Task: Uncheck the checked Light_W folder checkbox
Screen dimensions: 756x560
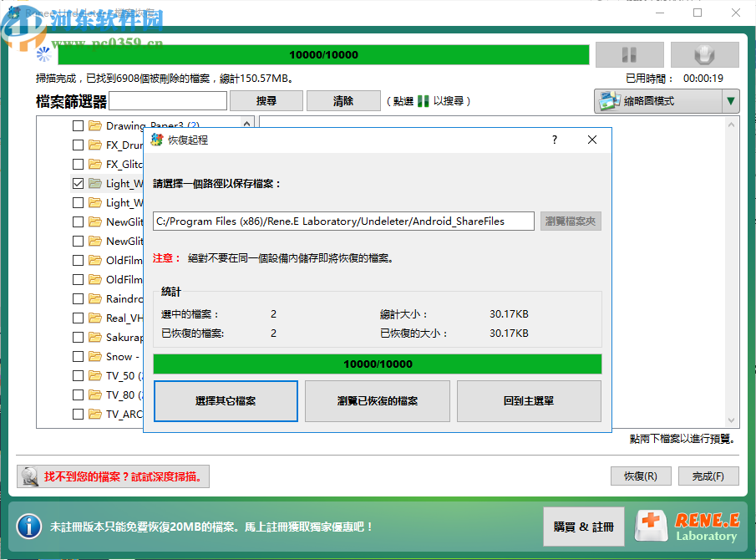Action: pos(78,184)
